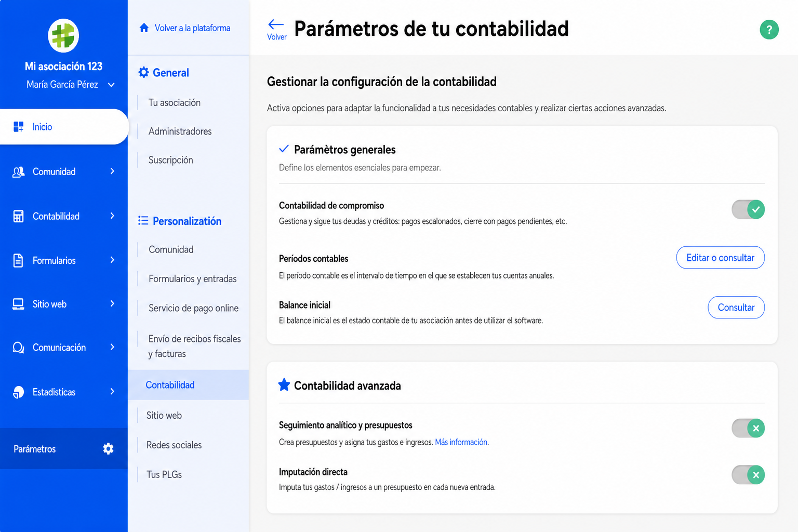Go to Suscripción settings

(170, 160)
